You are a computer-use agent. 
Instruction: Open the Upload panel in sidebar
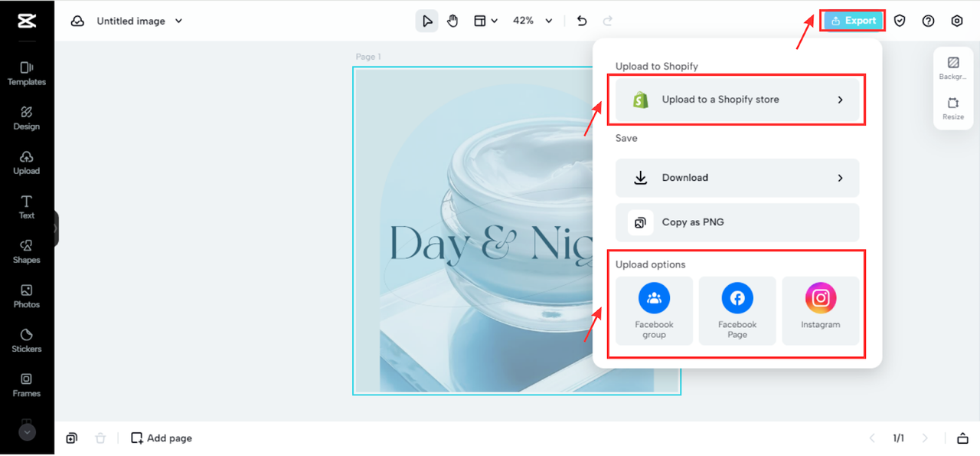point(27,162)
